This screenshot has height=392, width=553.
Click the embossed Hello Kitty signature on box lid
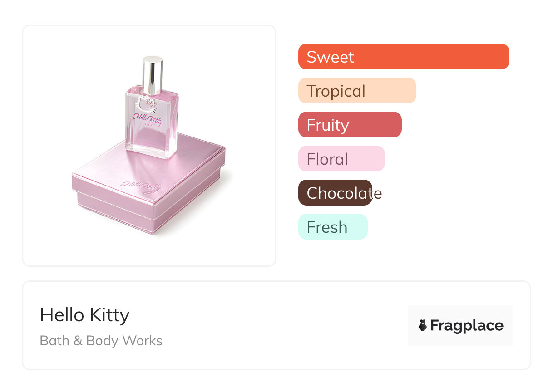point(141,185)
